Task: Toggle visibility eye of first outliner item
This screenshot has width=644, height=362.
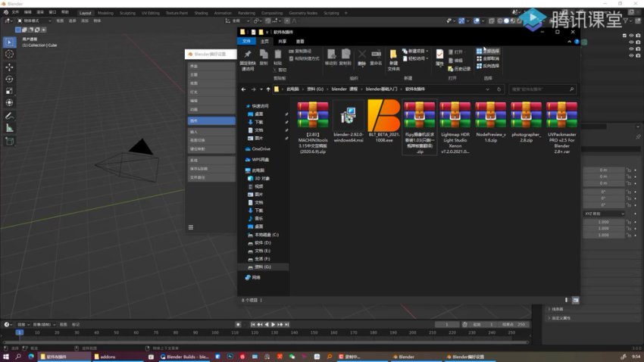Action: (630, 36)
